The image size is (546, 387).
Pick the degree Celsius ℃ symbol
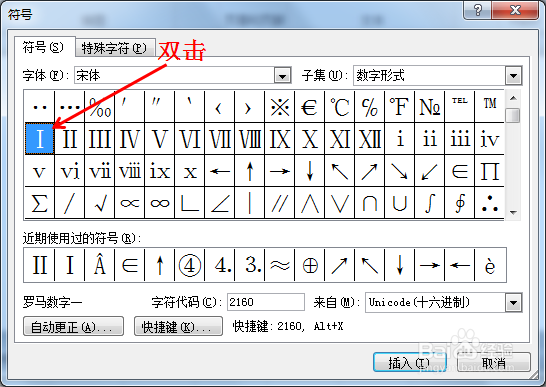(x=340, y=107)
